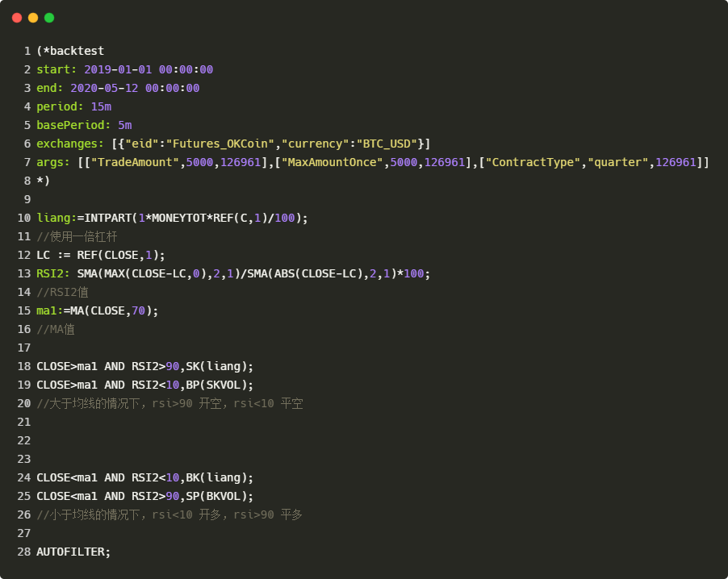Click the green maximize window dot
728x579 pixels.
coord(49,18)
